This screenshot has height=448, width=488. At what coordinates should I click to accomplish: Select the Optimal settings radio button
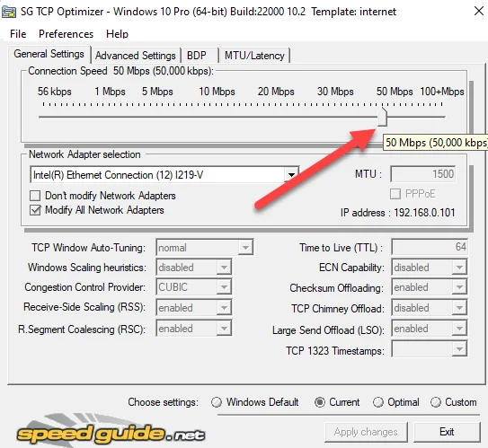[377, 402]
